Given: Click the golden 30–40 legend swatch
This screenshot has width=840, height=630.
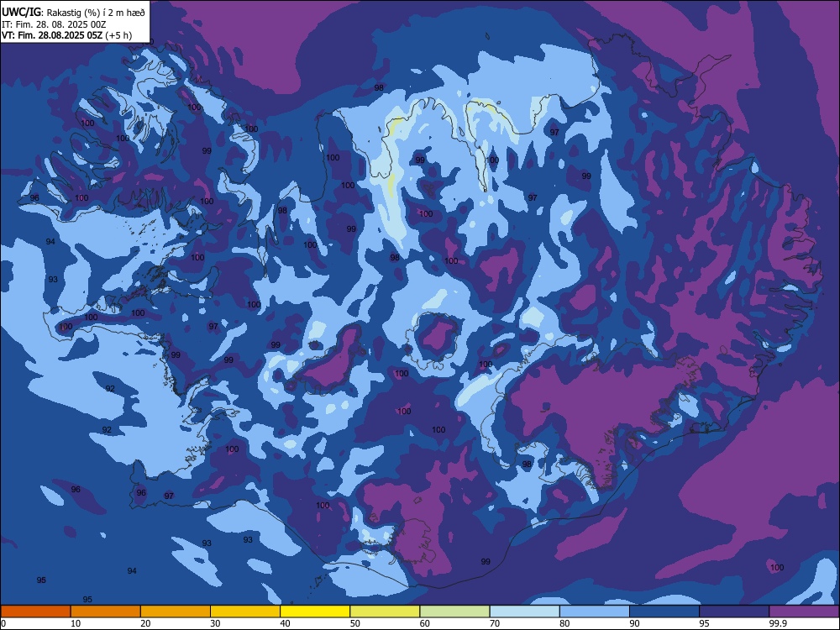Looking at the screenshot, I should (x=245, y=612).
